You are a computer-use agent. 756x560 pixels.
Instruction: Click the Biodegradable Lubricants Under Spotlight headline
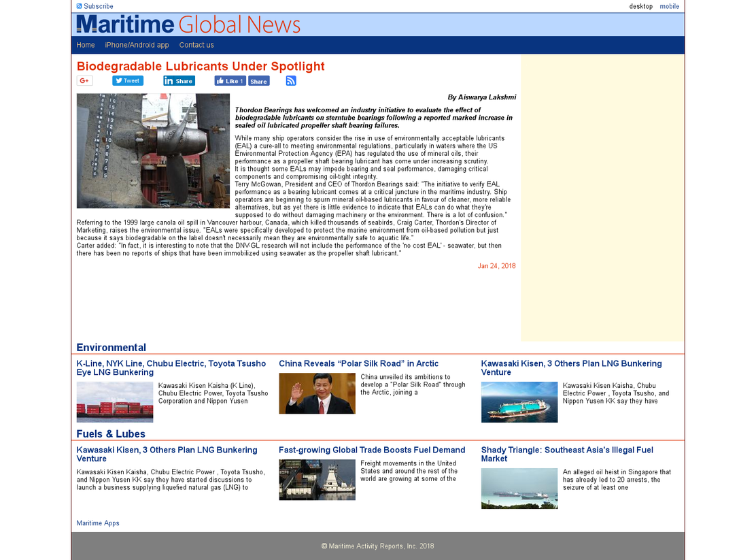201,66
